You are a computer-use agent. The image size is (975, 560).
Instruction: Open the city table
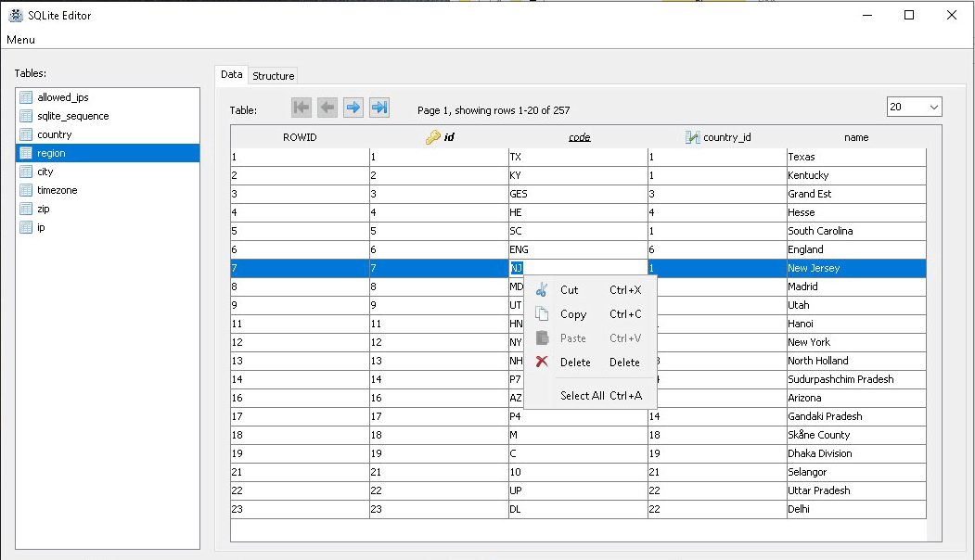(45, 172)
